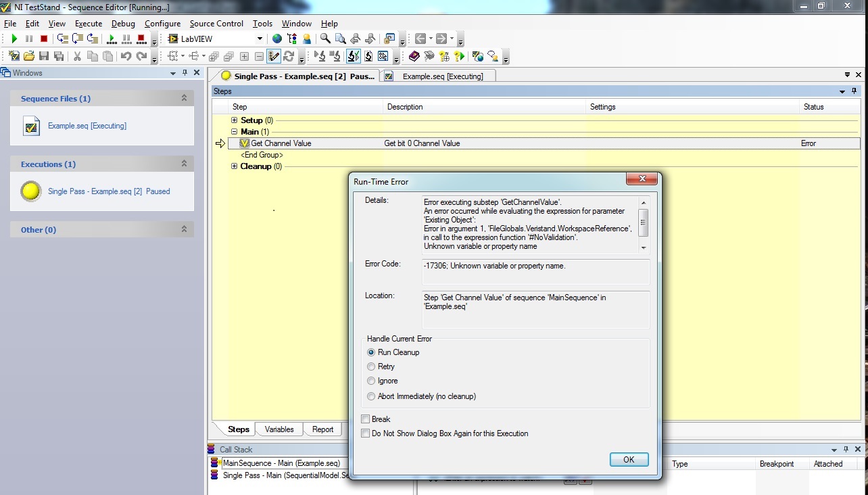This screenshot has width=868, height=495.
Task: Click the Refresh arrows toolbar icon
Action: click(289, 57)
